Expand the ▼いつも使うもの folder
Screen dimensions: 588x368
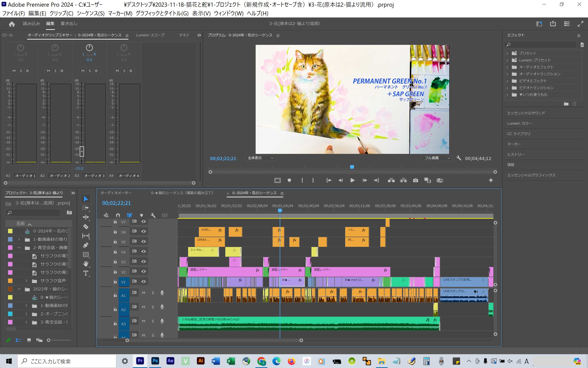coord(507,95)
